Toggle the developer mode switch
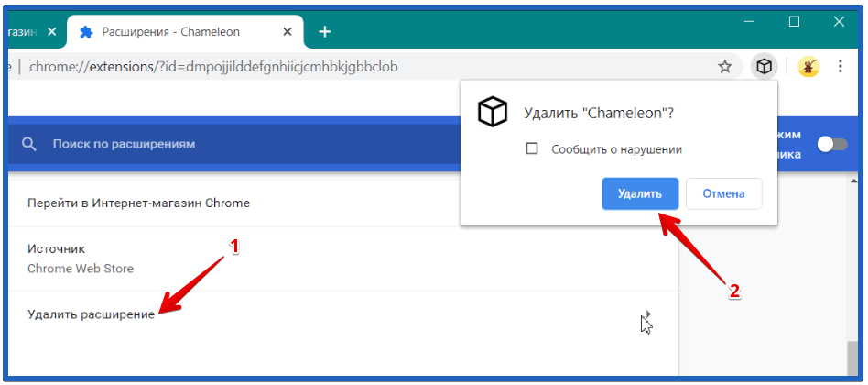868x385 pixels. (x=832, y=145)
